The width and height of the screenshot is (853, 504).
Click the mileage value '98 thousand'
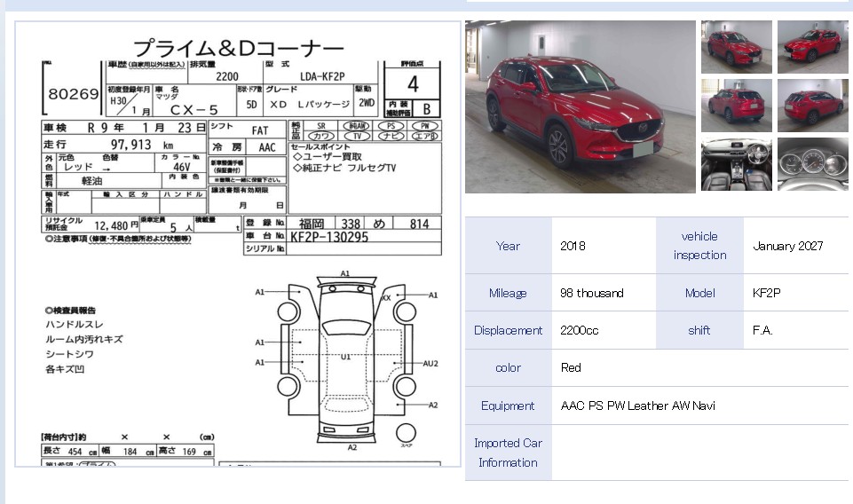[591, 293]
